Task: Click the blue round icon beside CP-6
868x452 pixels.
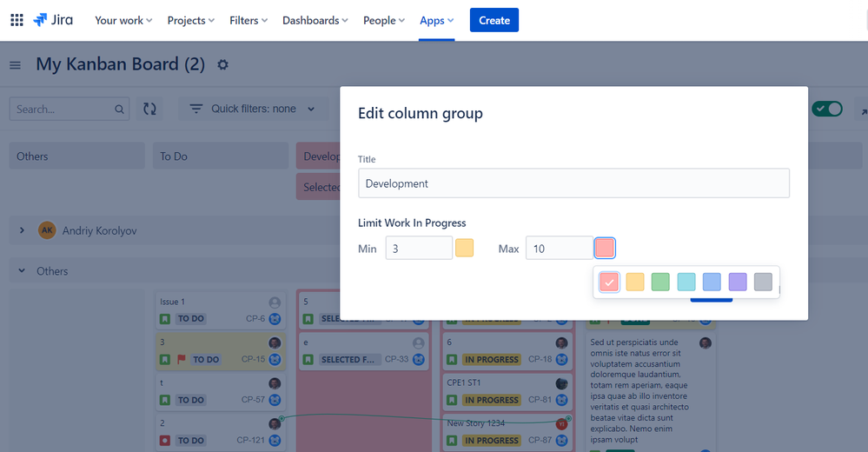Action: click(275, 318)
